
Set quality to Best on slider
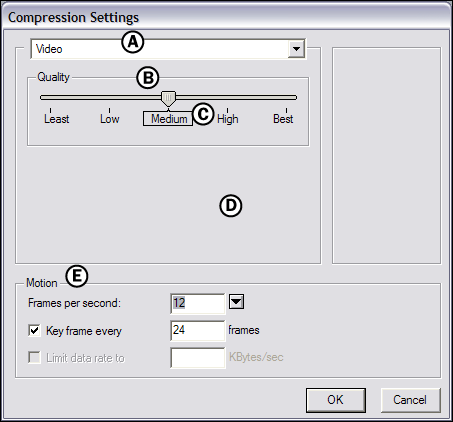click(x=283, y=119)
